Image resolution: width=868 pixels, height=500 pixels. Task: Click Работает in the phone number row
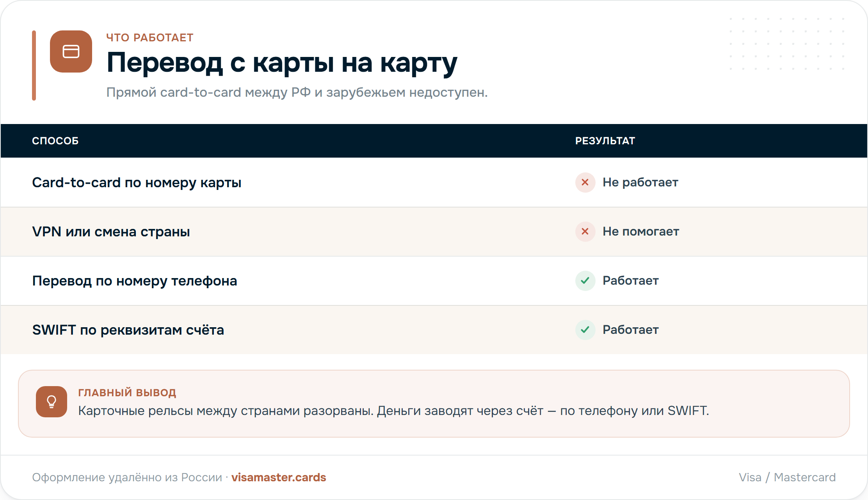[x=631, y=281]
